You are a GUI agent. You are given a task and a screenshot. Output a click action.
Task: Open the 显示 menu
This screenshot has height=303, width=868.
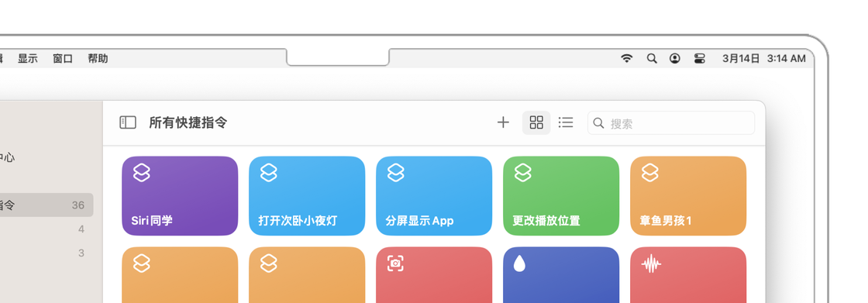point(28,58)
